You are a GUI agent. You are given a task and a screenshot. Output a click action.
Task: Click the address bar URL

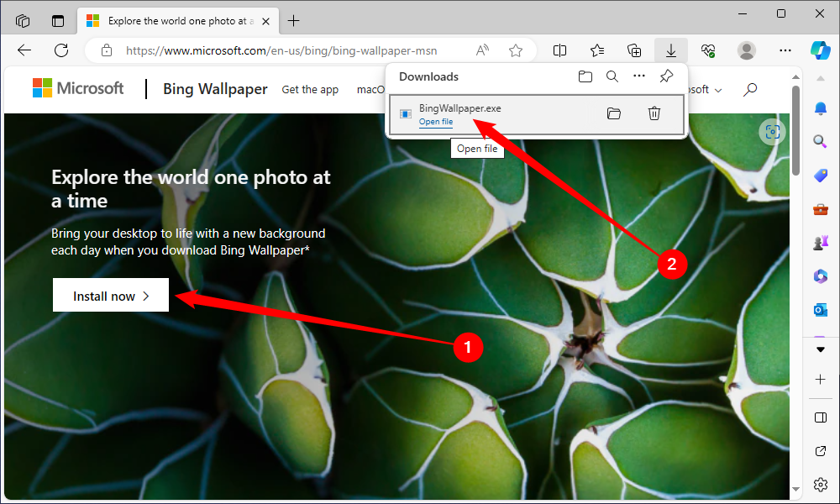[x=281, y=51]
